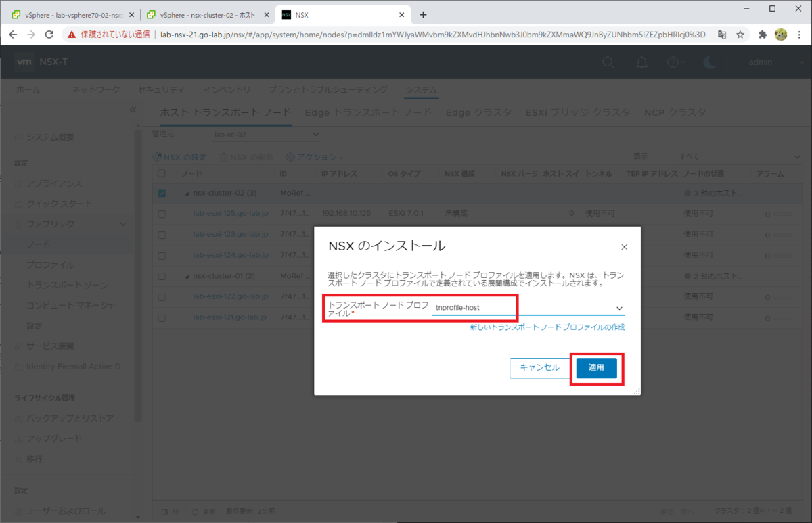Reload the page with browser refresh
Image resolution: width=812 pixels, height=523 pixels.
(x=49, y=34)
